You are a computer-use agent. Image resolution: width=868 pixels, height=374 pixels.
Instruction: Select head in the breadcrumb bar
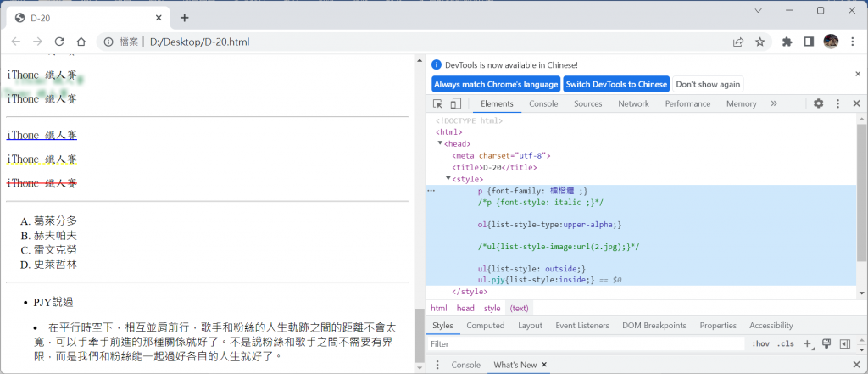[465, 308]
